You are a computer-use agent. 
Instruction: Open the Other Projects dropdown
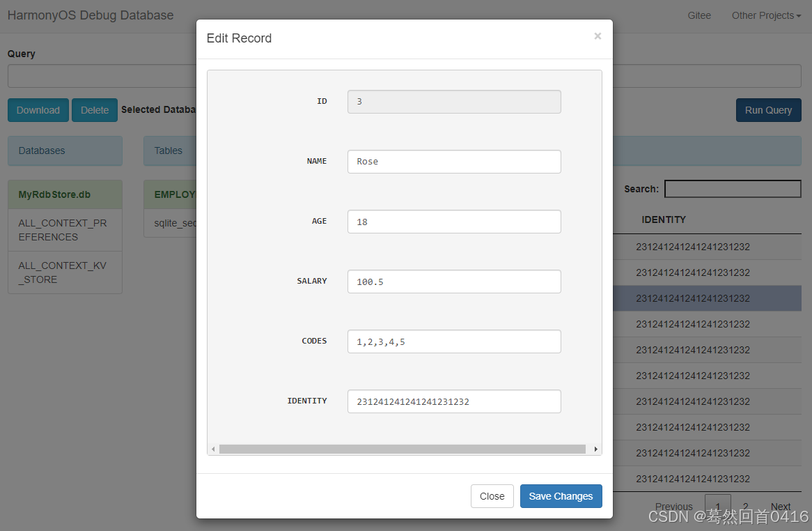pyautogui.click(x=766, y=15)
